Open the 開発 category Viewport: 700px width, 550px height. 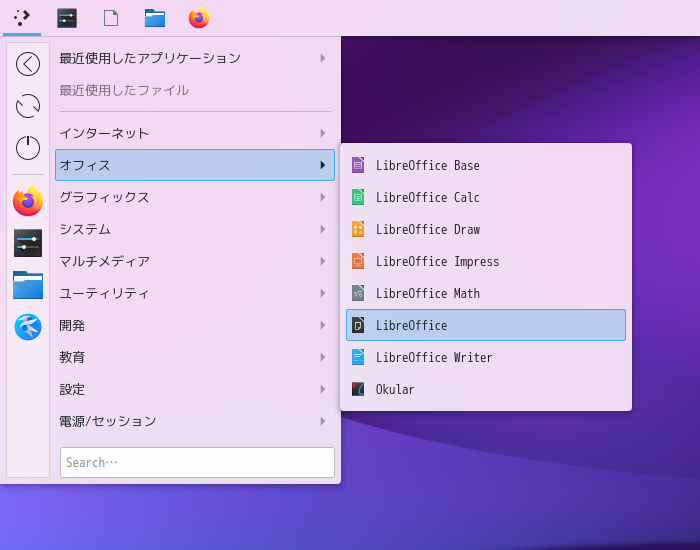click(x=195, y=325)
